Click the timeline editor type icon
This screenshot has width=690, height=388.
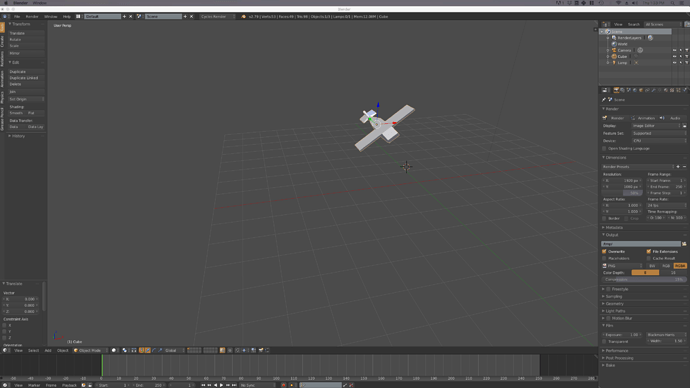point(5,385)
